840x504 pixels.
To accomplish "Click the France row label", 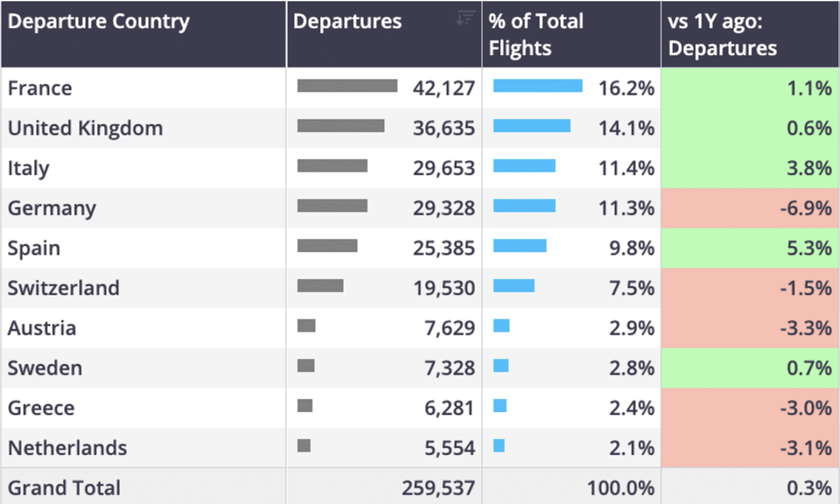I will [40, 88].
